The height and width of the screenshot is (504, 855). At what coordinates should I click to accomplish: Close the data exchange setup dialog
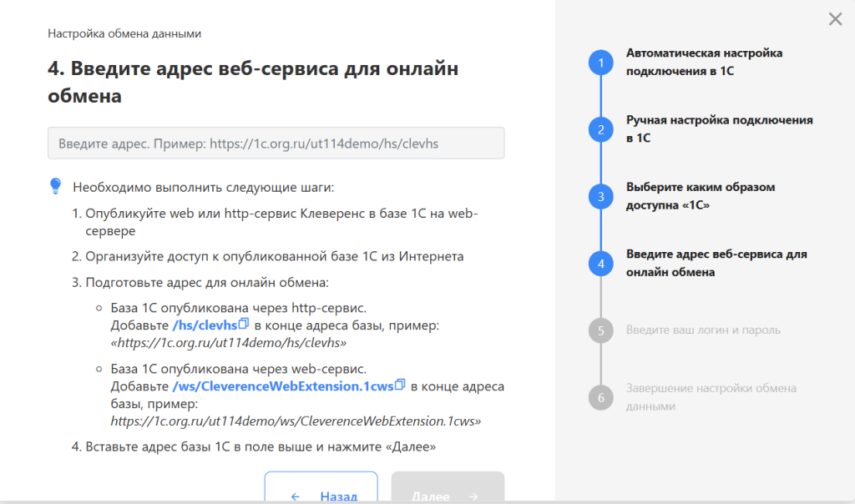tap(835, 19)
